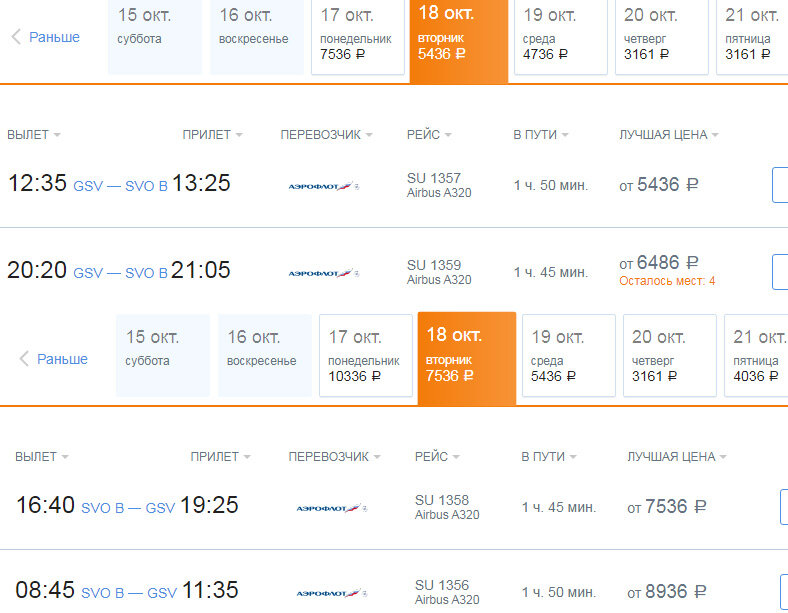Click GSV — SVO B route link at 12:35
Screen dimensions: 788x613
(120, 186)
